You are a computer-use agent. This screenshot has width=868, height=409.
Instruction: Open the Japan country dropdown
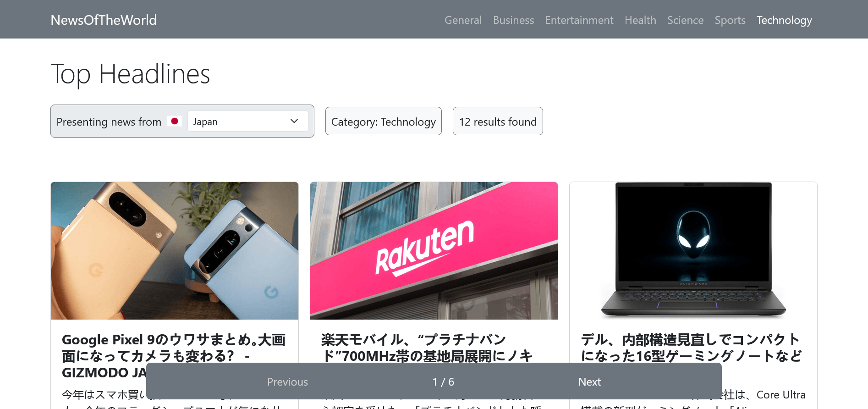pos(248,122)
